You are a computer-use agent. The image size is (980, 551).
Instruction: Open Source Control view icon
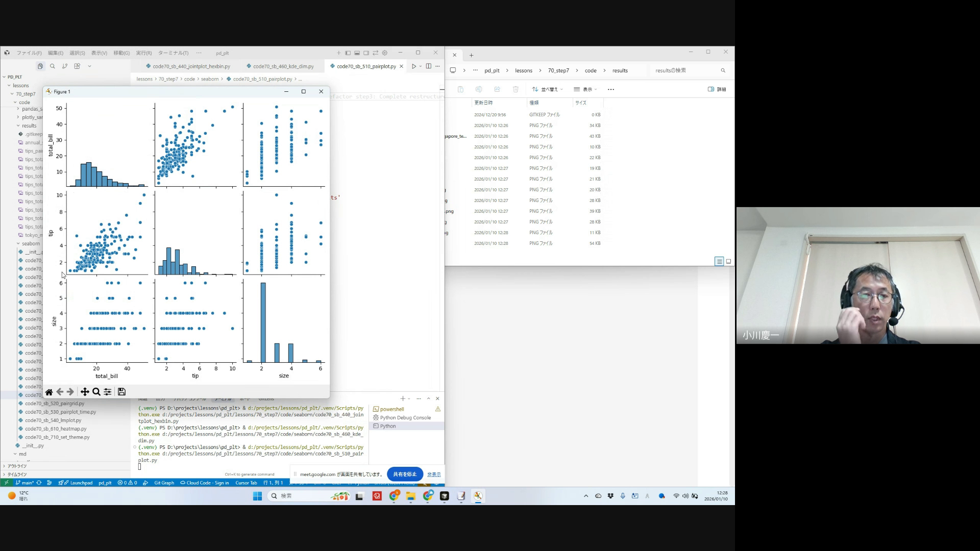click(x=65, y=66)
